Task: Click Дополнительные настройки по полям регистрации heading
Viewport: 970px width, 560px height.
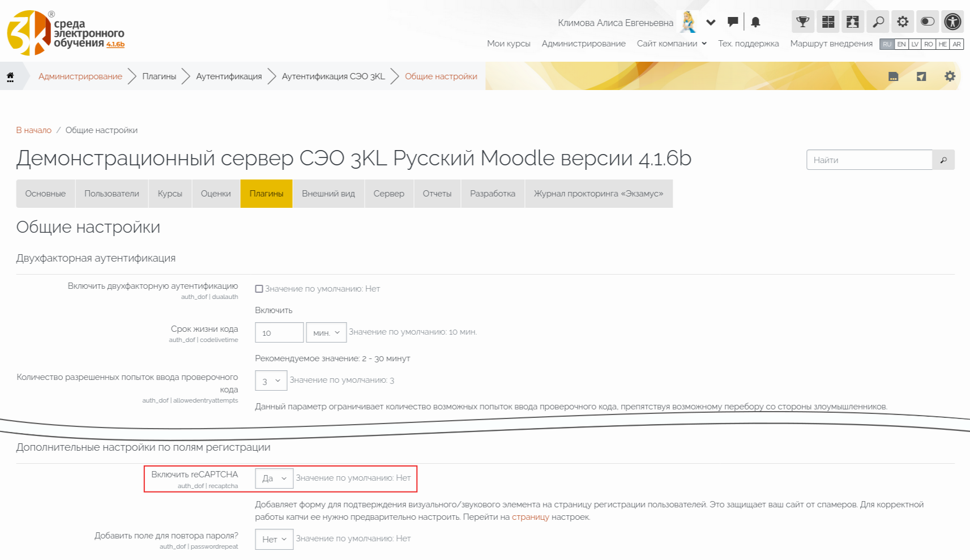Action: (x=143, y=447)
